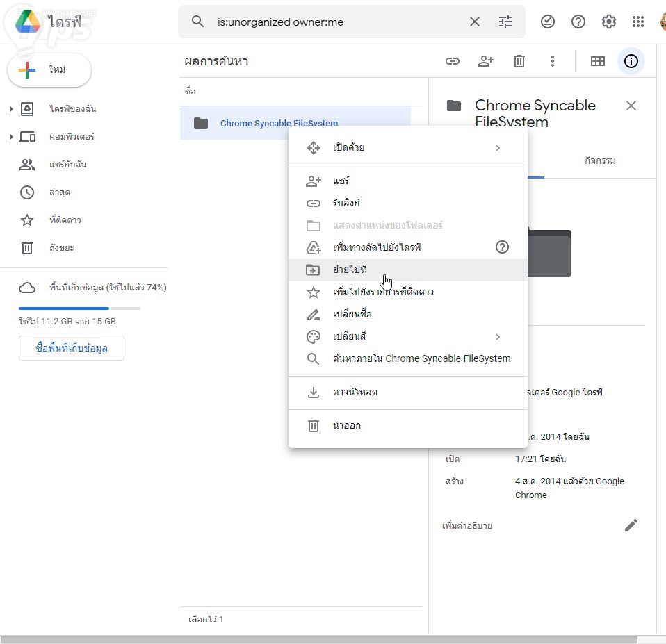The image size is (666, 644).
Task: Choose ดาวน์โหลด in context menu
Action: click(x=408, y=393)
